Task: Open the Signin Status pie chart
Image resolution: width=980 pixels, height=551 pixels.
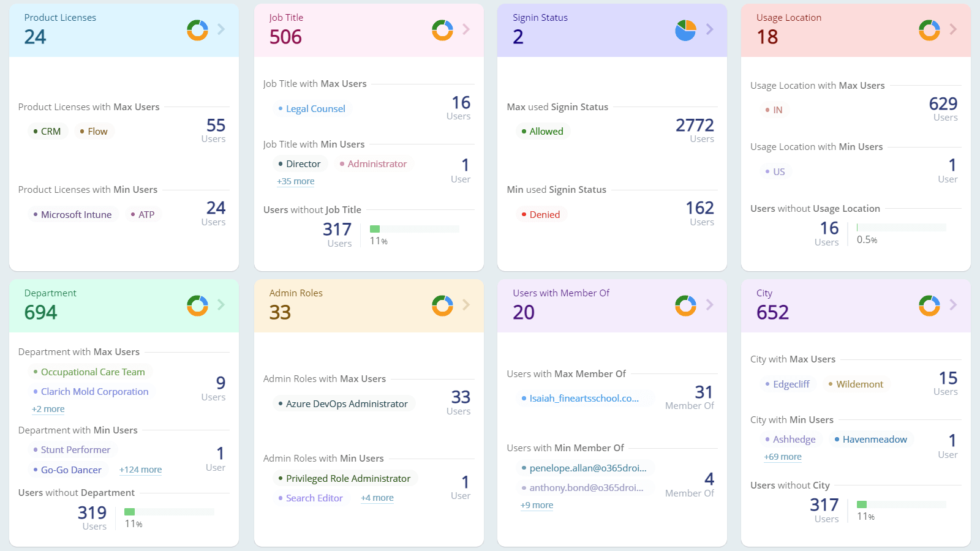Action: pos(685,29)
